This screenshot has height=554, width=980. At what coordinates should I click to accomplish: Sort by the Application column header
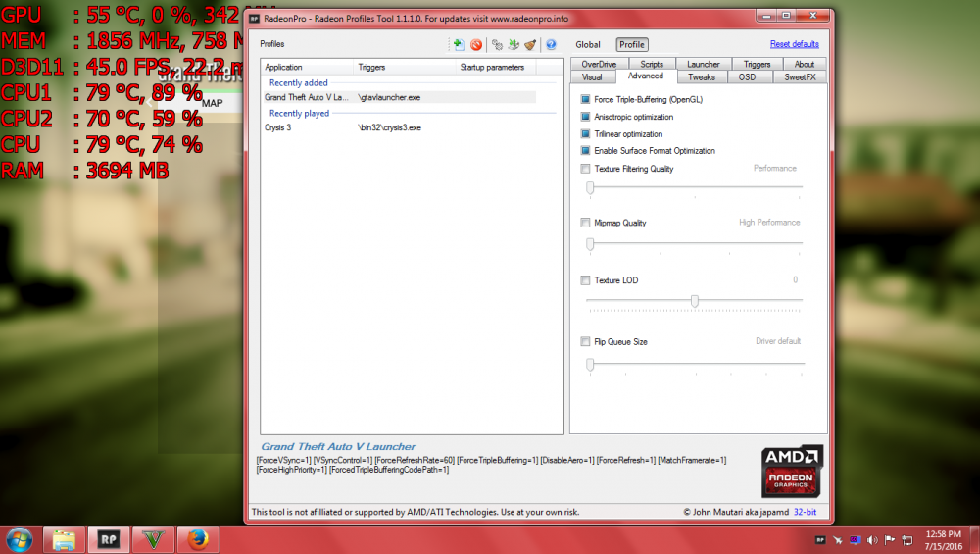click(307, 67)
